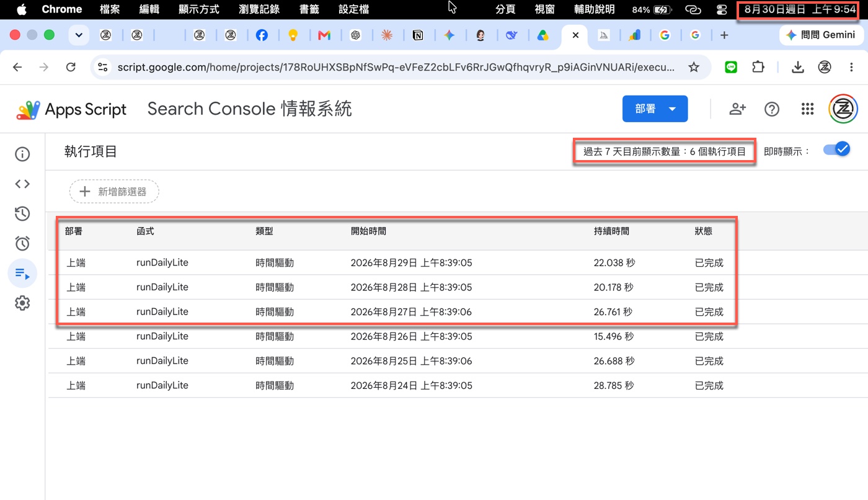Open the Triggers alarm clock icon
This screenshot has height=500, width=868.
pyautogui.click(x=22, y=243)
